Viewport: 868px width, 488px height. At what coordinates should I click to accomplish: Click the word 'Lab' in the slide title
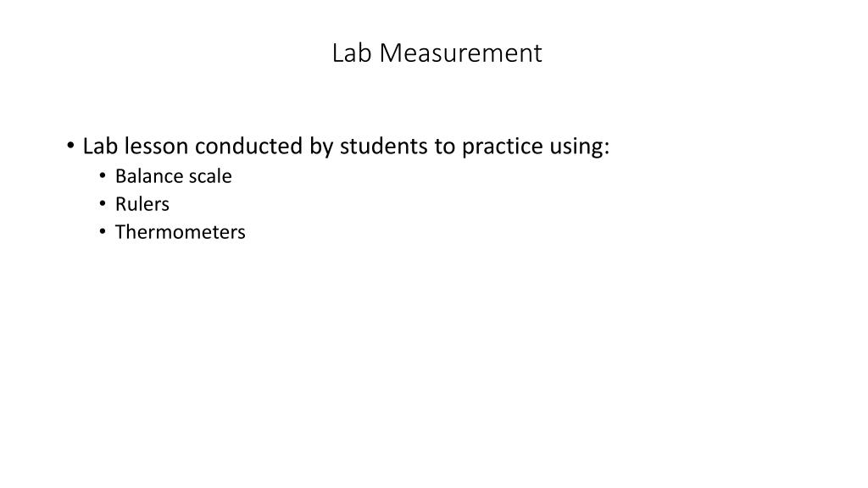coord(352,53)
